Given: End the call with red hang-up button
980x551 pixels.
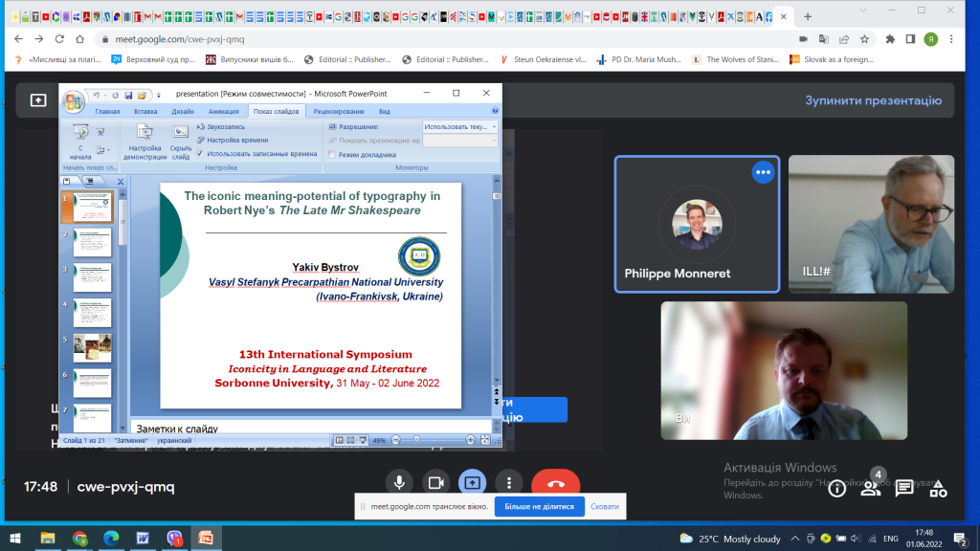Looking at the screenshot, I should [556, 483].
